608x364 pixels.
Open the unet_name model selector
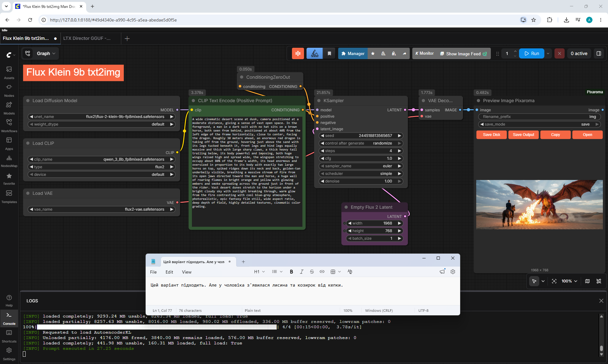tap(102, 117)
